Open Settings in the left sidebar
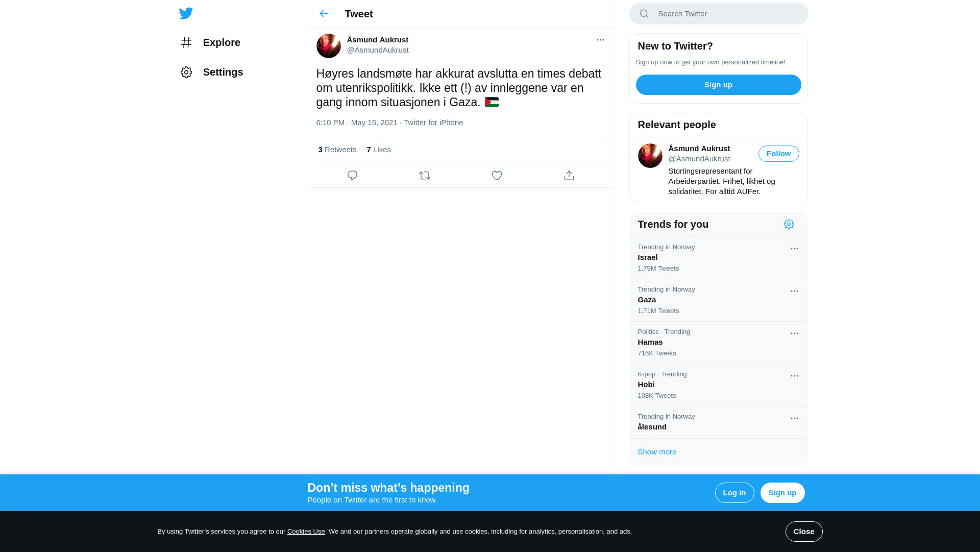The width and height of the screenshot is (980, 552). (x=211, y=72)
